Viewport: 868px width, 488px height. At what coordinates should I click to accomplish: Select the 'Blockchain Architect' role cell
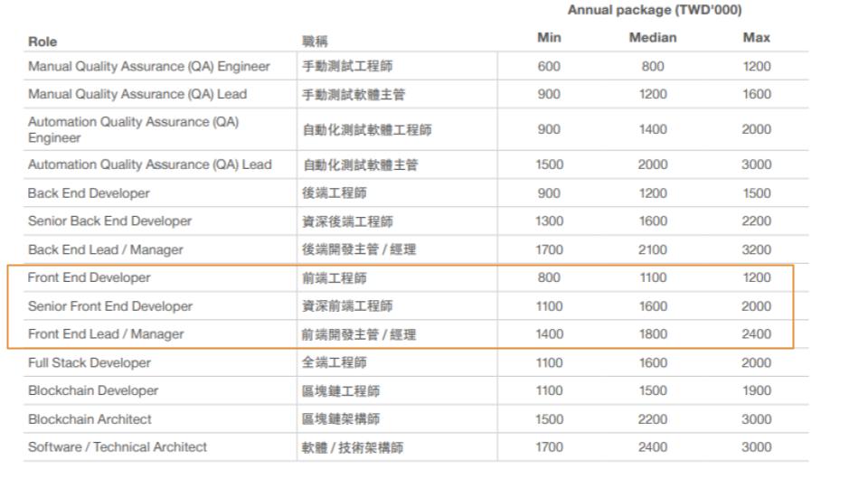[90, 418]
